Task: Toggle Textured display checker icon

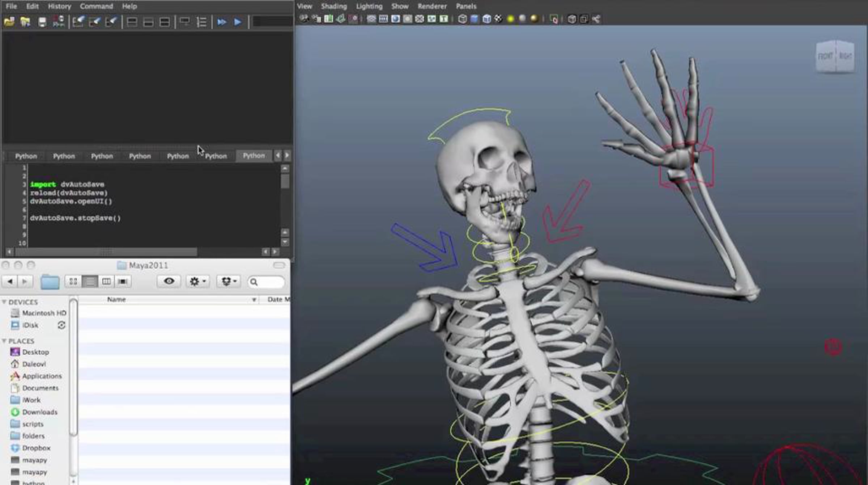Action: coord(498,19)
